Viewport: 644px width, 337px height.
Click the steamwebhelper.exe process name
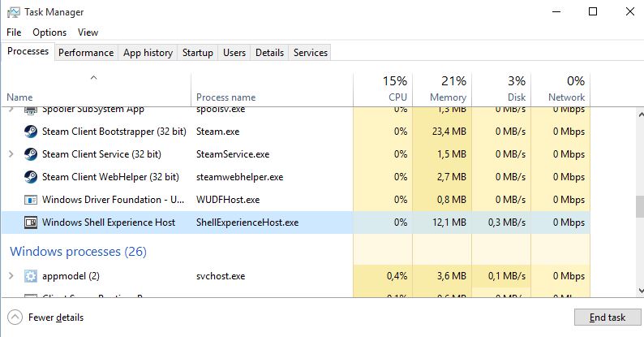coord(240,177)
